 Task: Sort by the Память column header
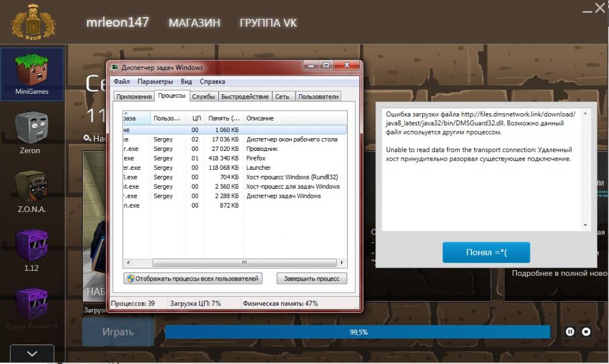(x=224, y=118)
